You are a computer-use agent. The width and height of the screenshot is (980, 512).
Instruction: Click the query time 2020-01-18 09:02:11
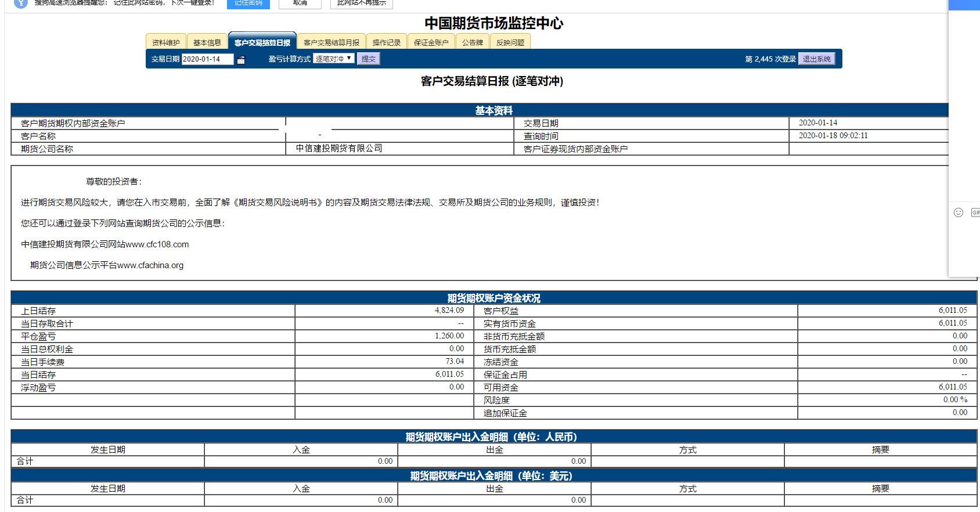pos(833,135)
